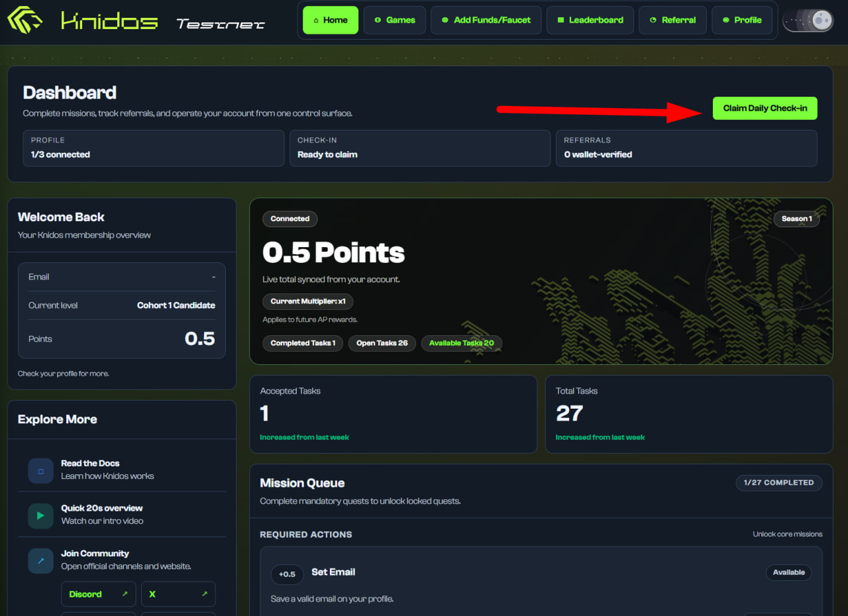This screenshot has width=848, height=616.
Task: Click the Knidos logo icon
Action: point(25,20)
